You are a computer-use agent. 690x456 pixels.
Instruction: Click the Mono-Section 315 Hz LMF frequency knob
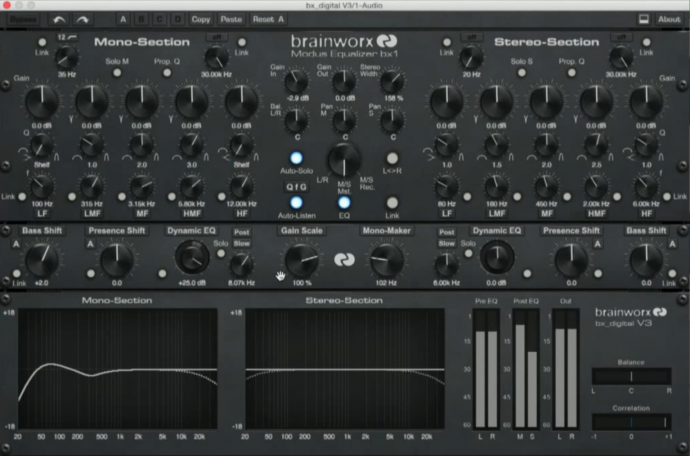tap(92, 187)
